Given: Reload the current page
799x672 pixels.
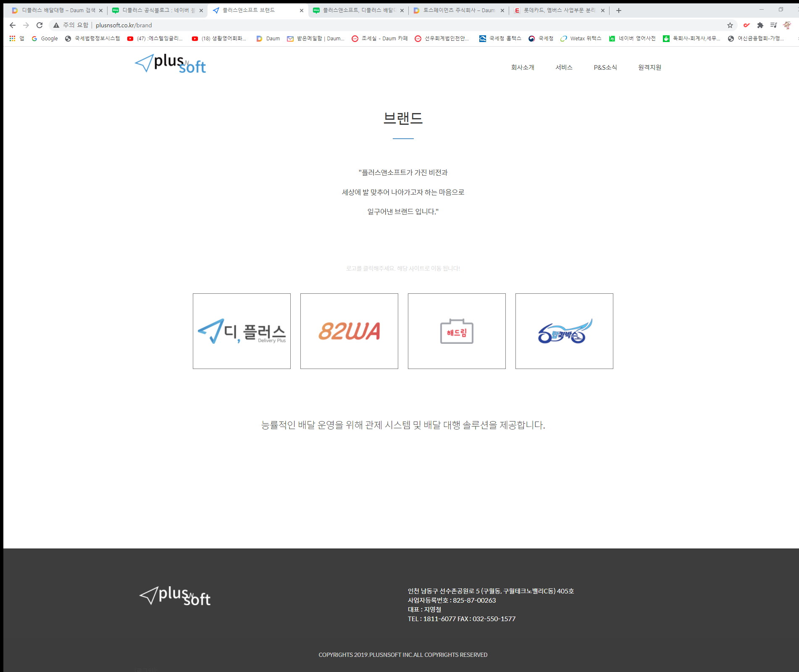Looking at the screenshot, I should (39, 25).
